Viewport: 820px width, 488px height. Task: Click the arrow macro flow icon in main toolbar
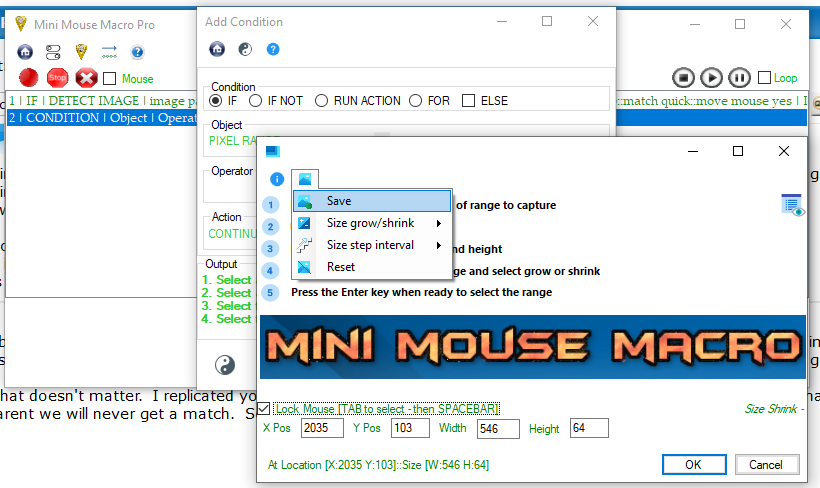[109, 52]
